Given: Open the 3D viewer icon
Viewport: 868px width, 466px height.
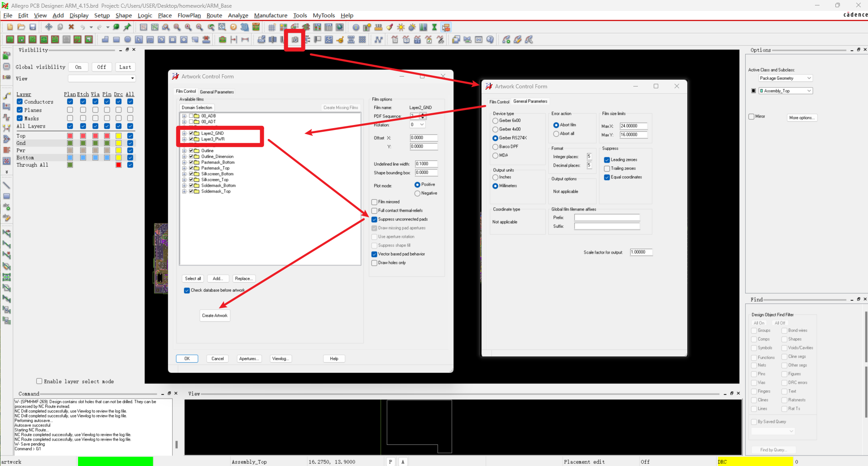Looking at the screenshot, I should [x=245, y=27].
